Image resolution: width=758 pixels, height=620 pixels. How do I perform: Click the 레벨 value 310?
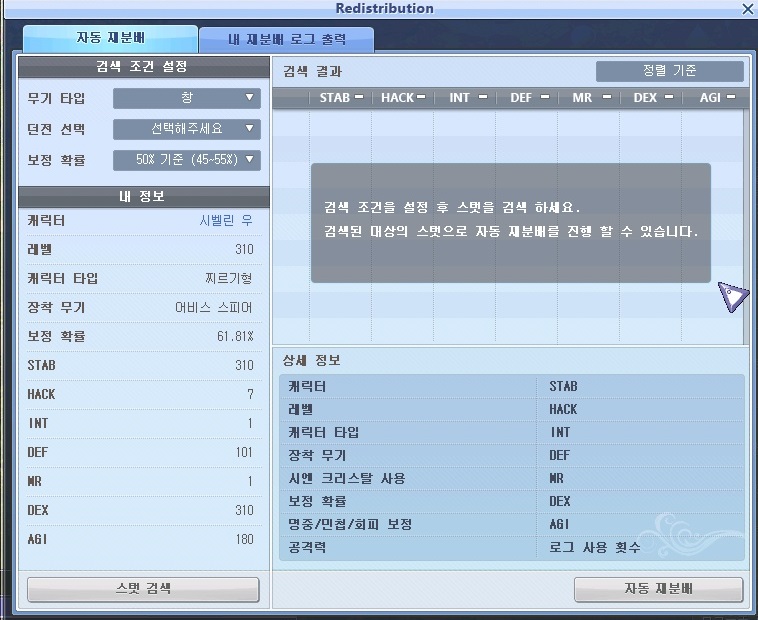(244, 249)
